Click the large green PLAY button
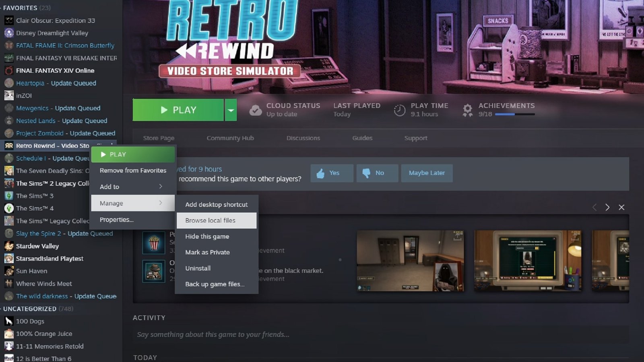Viewport: 644px width, 362px height. point(178,110)
